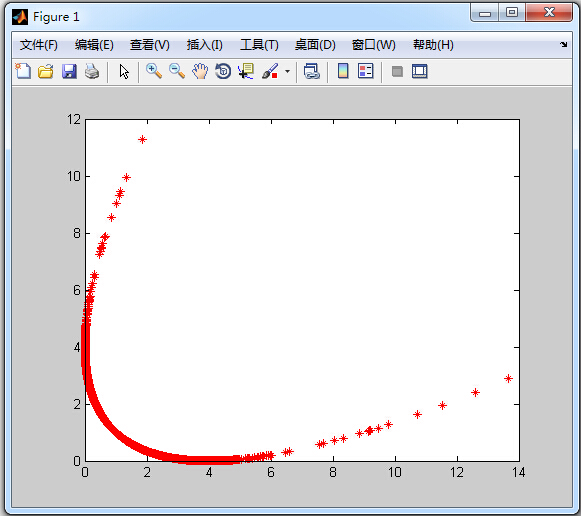581x516 pixels.
Task: Hide plot tools with gray square icon
Action: pyautogui.click(x=397, y=71)
